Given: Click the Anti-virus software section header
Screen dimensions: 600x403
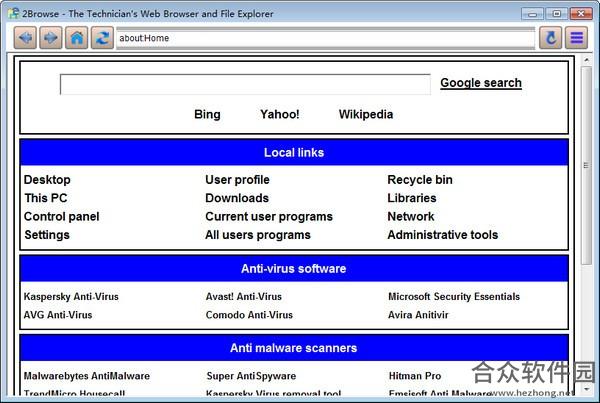Looking at the screenshot, I should (x=294, y=269).
